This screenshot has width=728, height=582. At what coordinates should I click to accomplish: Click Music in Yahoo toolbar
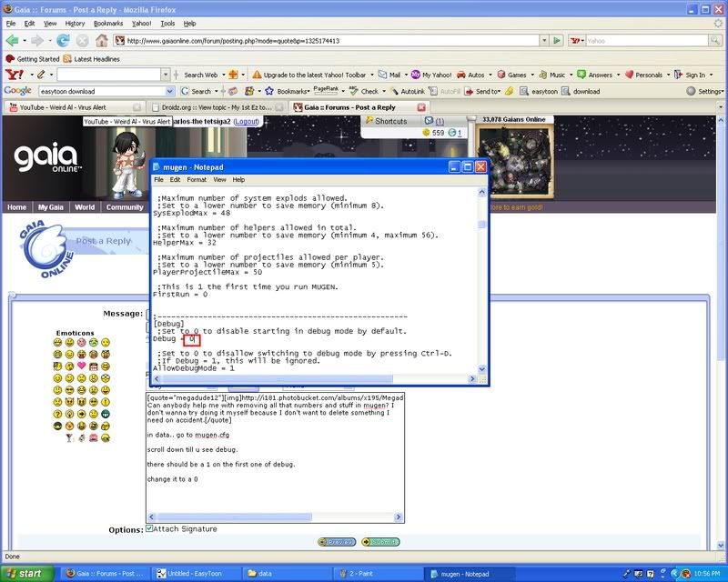click(552, 75)
